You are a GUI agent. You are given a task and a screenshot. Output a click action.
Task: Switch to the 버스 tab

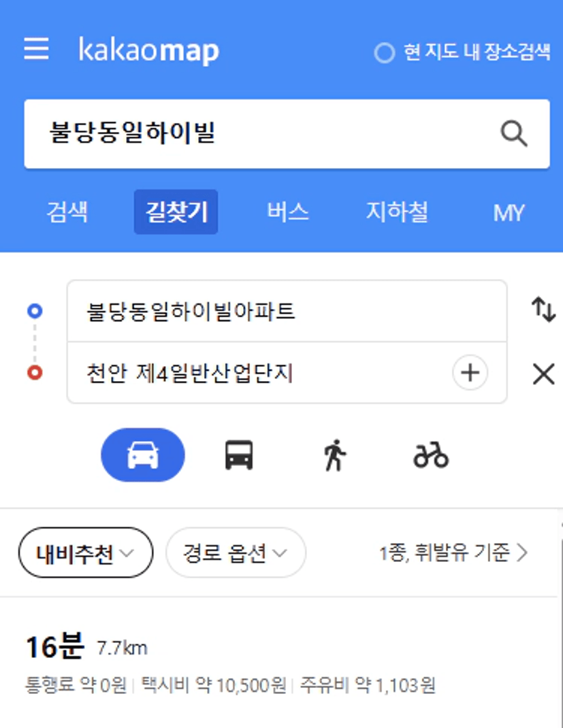point(287,212)
